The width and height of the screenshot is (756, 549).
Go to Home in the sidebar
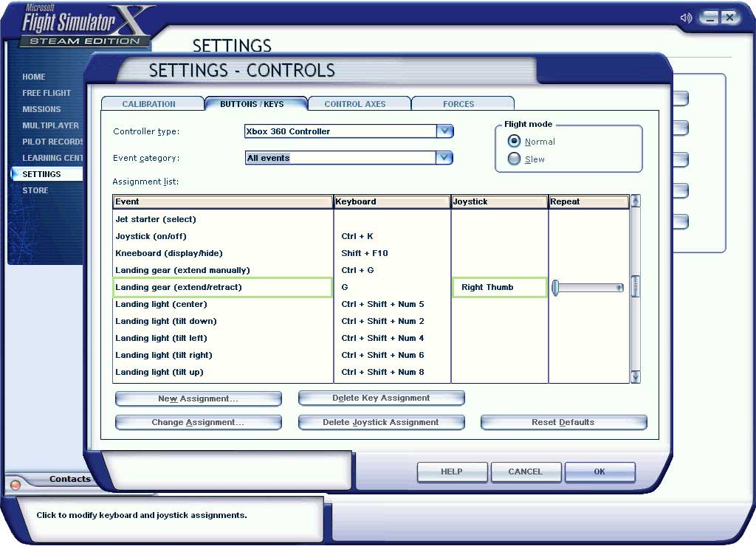(34, 77)
